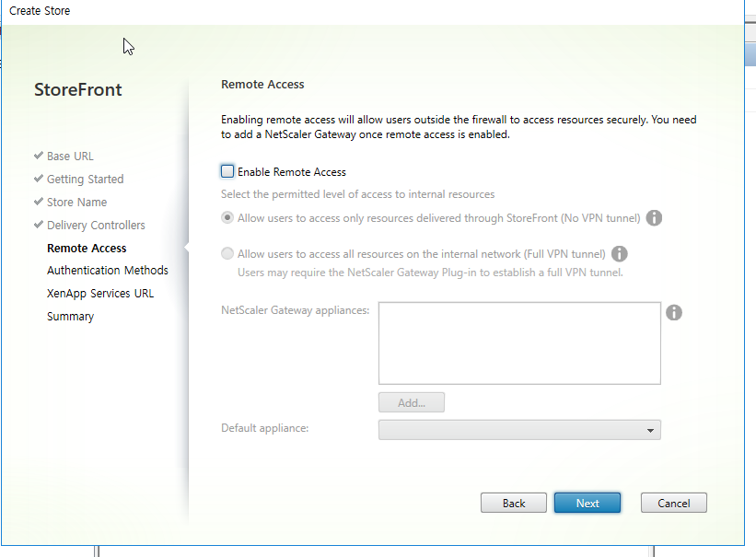Click 'Users may require the NetScaler Gateway Plug-in' note
The width and height of the screenshot is (756, 557).
click(x=430, y=273)
